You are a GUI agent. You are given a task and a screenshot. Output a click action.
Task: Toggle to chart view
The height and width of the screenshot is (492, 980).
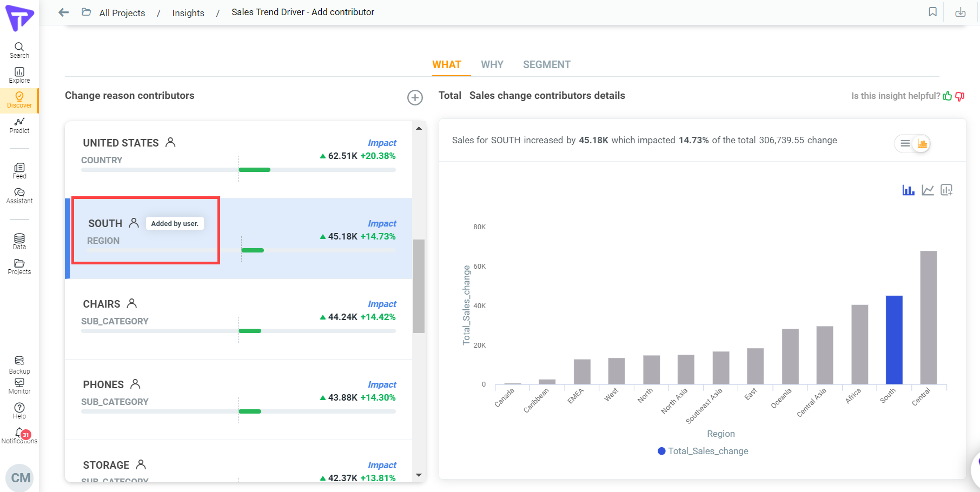pyautogui.click(x=922, y=143)
